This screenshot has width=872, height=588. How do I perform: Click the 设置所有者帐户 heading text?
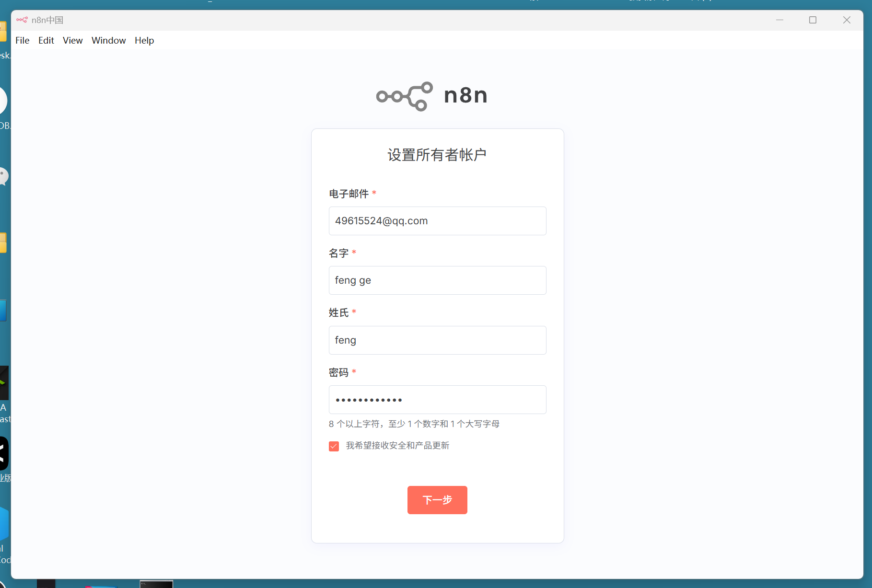(x=437, y=155)
